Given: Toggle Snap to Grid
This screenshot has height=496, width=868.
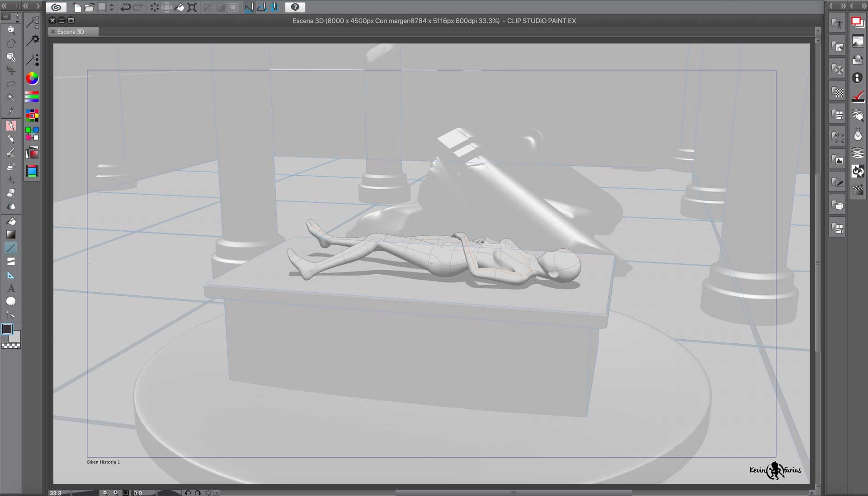Looking at the screenshot, I should coord(274,7).
